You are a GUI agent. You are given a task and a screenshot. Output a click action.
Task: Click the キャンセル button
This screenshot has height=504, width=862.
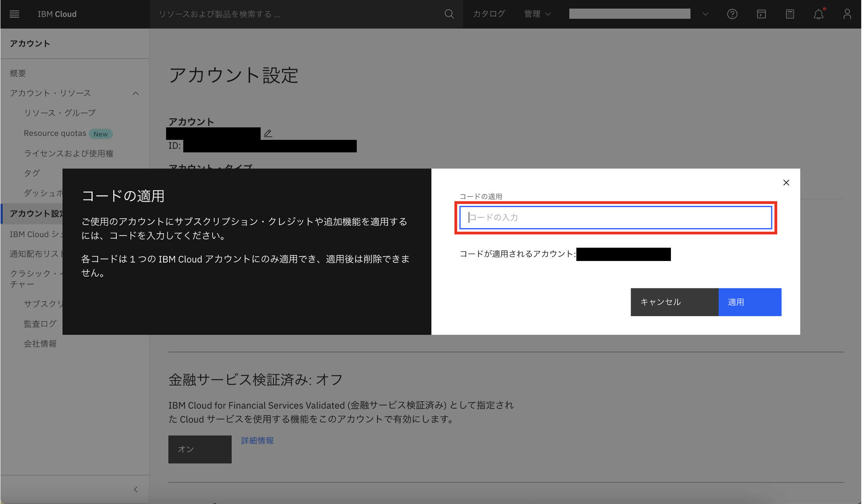[x=674, y=302]
